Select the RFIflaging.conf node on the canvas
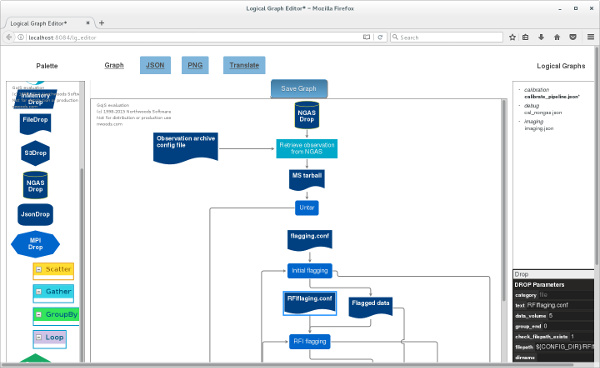This screenshot has height=368, width=600. 310,303
